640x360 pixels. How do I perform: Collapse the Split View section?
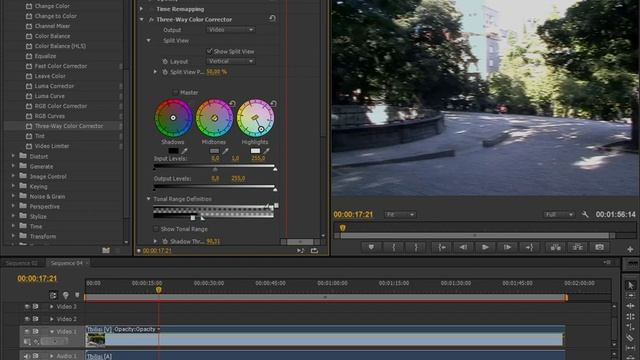(149, 40)
